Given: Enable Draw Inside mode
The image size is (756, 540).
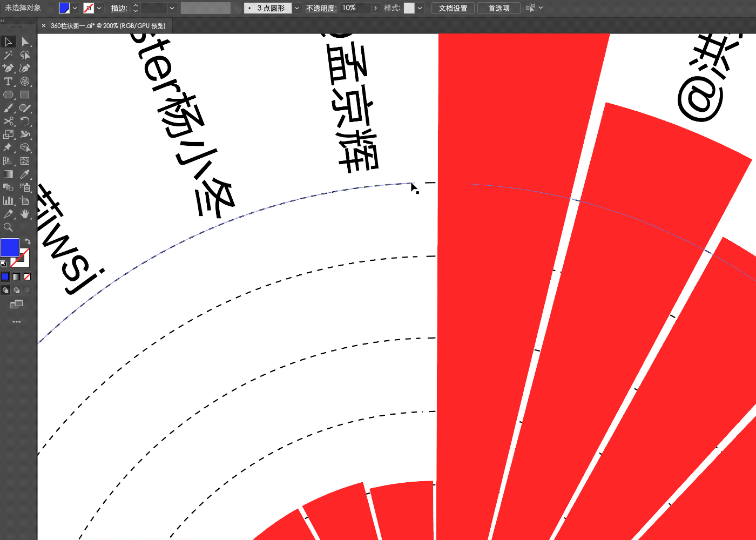Looking at the screenshot, I should pos(27,290).
